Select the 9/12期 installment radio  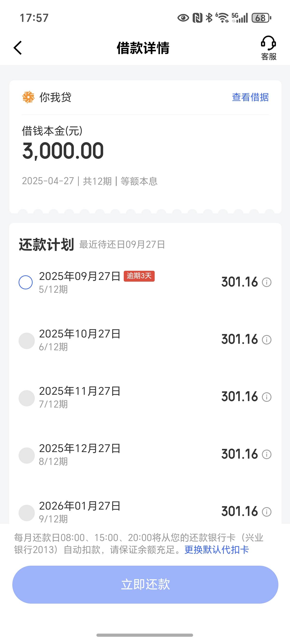27,512
